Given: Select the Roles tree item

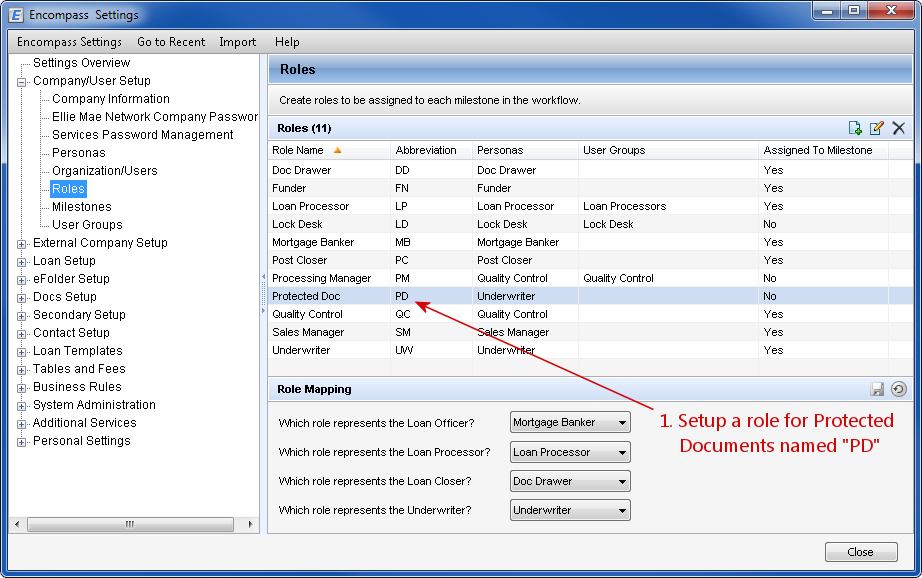Looking at the screenshot, I should [x=68, y=189].
